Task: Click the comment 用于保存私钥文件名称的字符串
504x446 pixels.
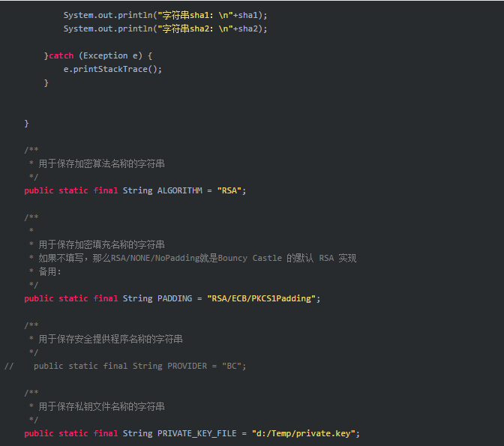Action: [101, 407]
